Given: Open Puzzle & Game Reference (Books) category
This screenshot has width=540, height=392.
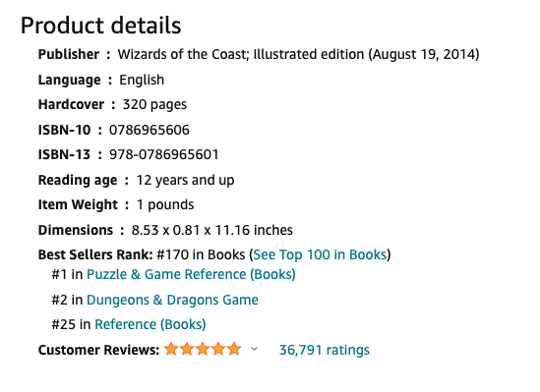Looking at the screenshot, I should point(191,274).
